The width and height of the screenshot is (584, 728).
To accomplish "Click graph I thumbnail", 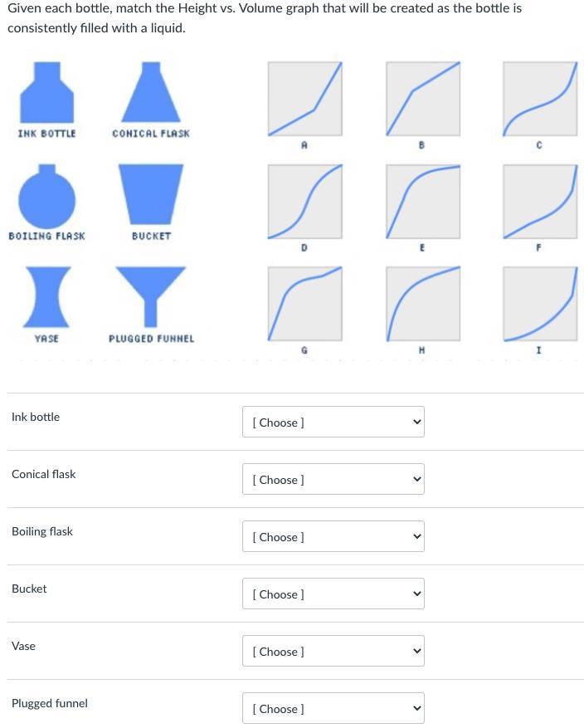I will [x=540, y=304].
